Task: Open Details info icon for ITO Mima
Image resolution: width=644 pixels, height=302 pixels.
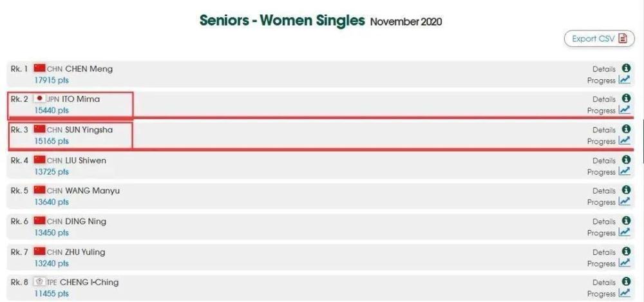Action: coord(626,99)
